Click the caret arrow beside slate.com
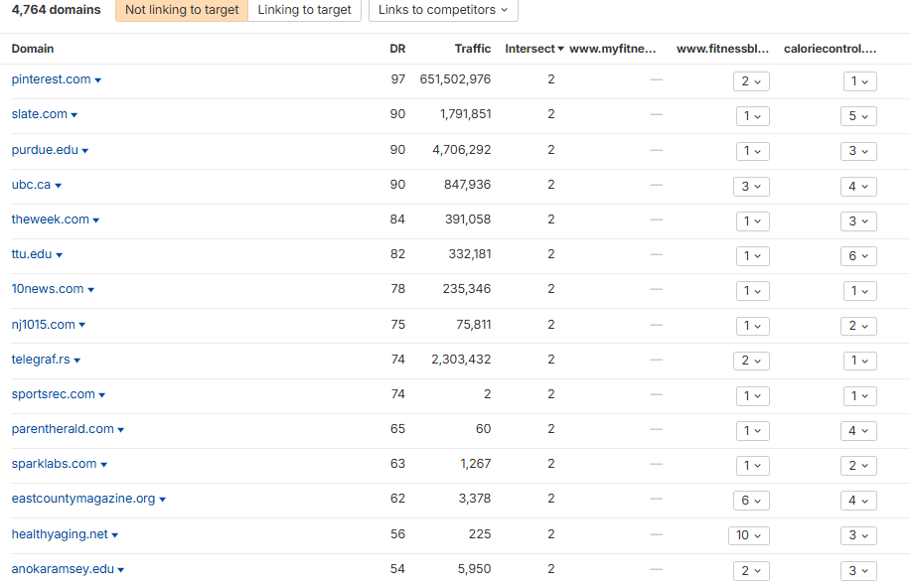This screenshot has width=910, height=588. (75, 115)
